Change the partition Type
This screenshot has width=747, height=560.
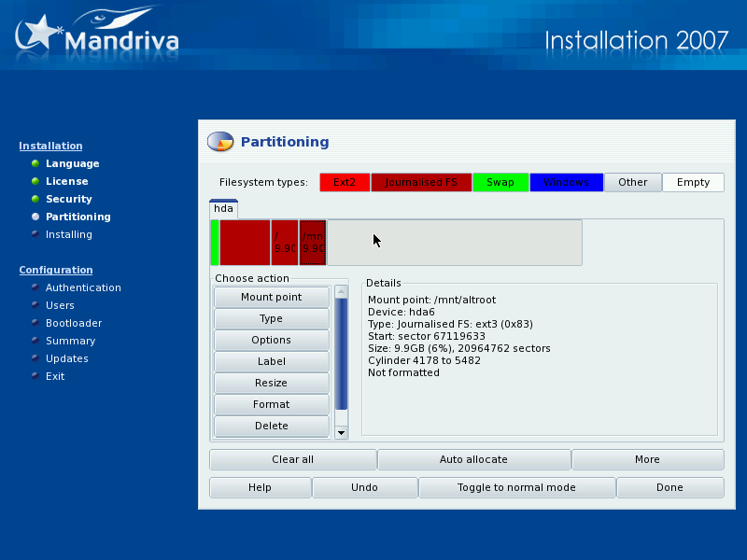[272, 318]
